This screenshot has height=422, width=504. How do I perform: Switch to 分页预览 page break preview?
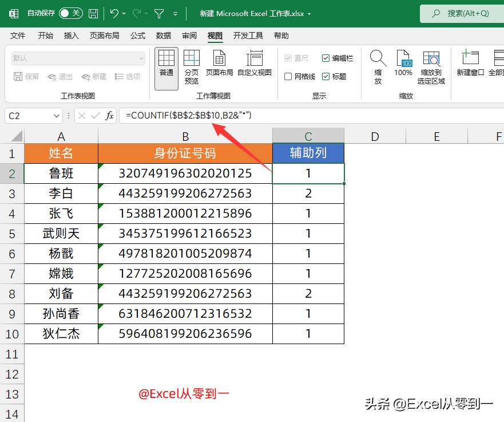click(x=192, y=65)
